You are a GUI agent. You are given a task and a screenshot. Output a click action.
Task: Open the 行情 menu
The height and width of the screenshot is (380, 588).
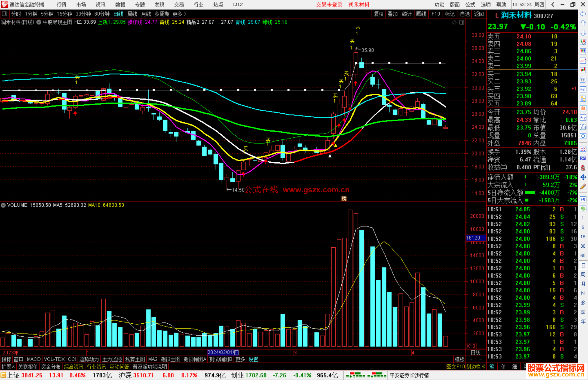[x=61, y=5]
